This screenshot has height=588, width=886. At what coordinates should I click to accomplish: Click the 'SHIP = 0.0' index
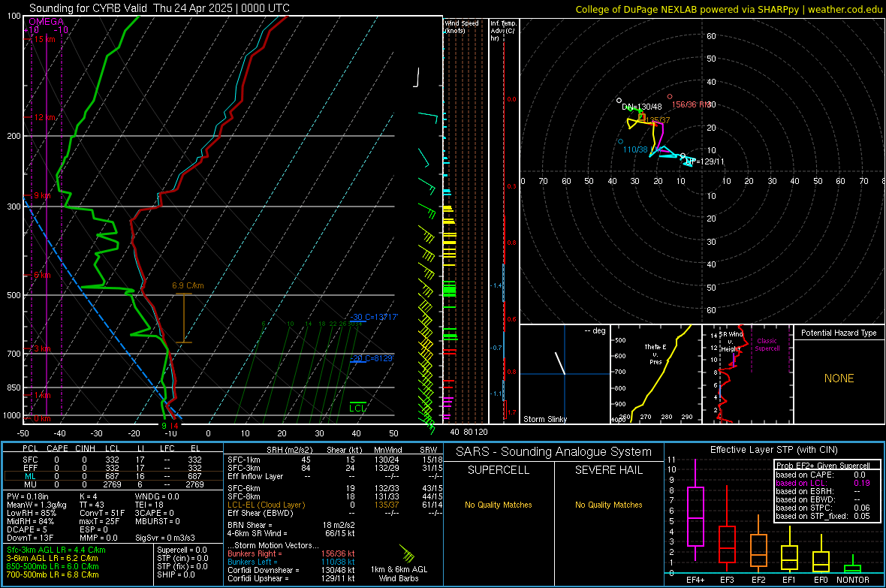176,574
